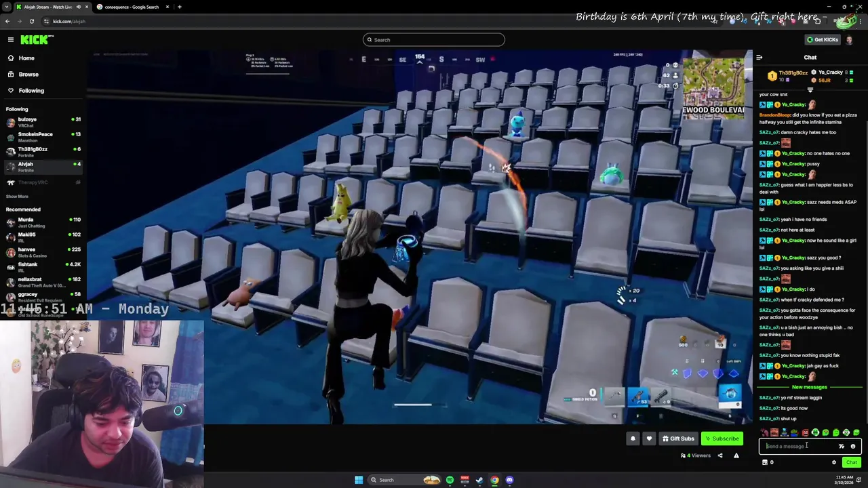The image size is (868, 488).
Task: Open Spotify from the taskbar
Action: click(x=450, y=480)
